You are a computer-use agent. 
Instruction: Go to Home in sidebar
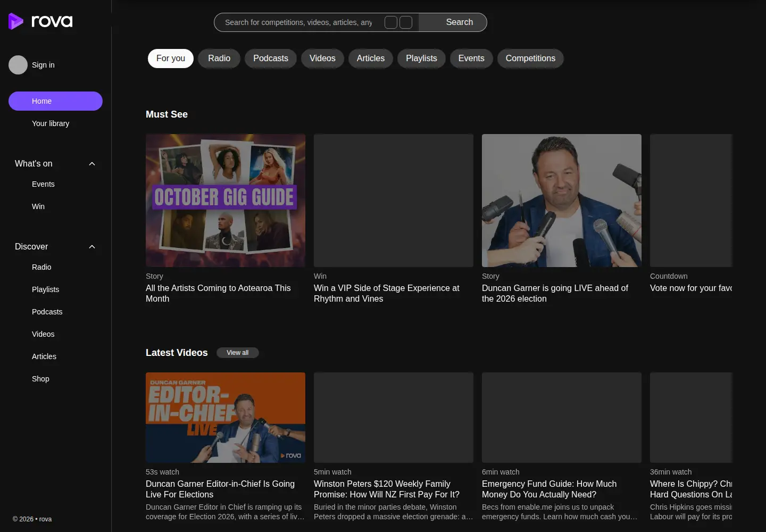pos(55,101)
